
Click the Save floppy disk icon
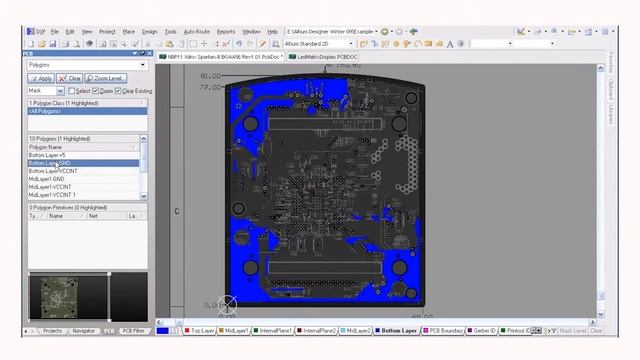[x=53, y=44]
